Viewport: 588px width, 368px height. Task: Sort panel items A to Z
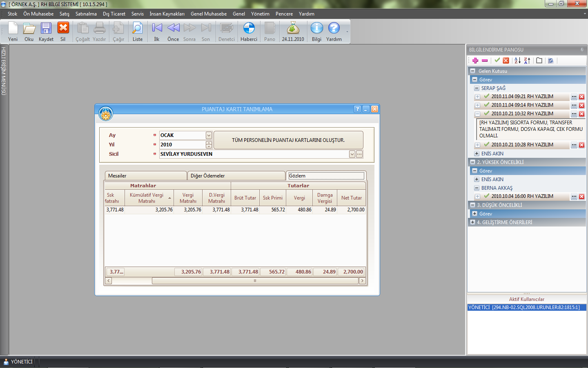517,61
